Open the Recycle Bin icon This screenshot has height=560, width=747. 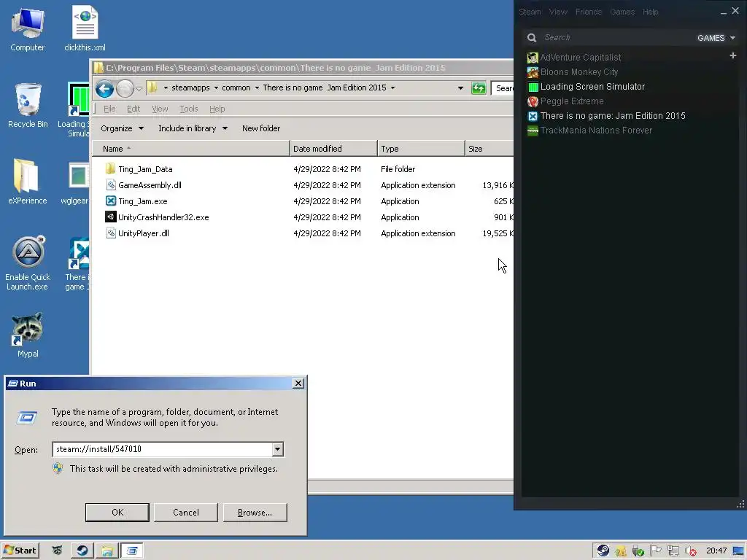pos(28,106)
